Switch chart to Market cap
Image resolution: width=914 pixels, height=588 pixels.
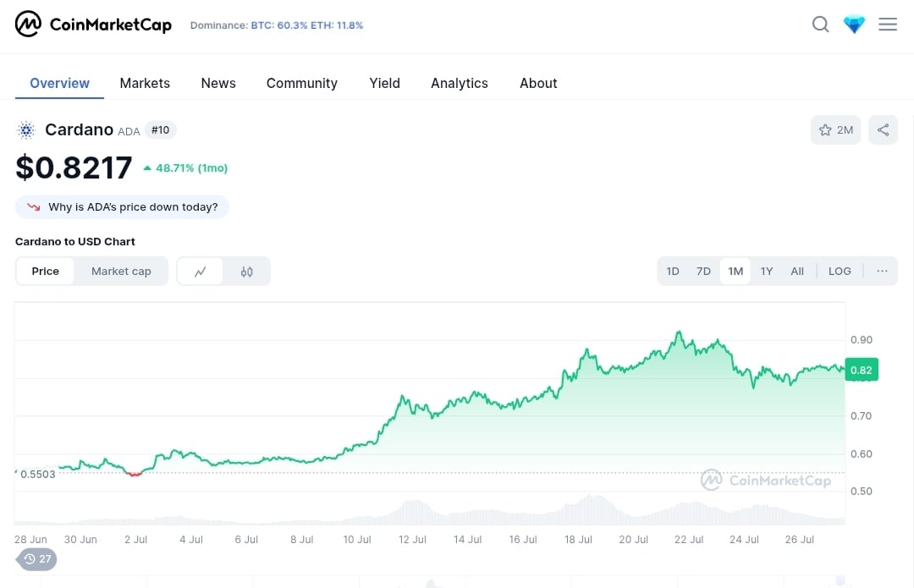(121, 272)
